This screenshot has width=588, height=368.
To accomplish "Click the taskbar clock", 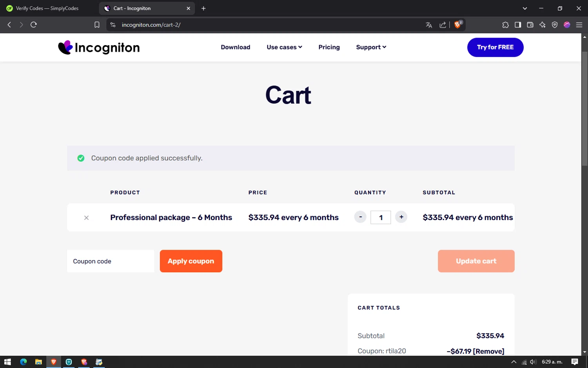I will [552, 362].
